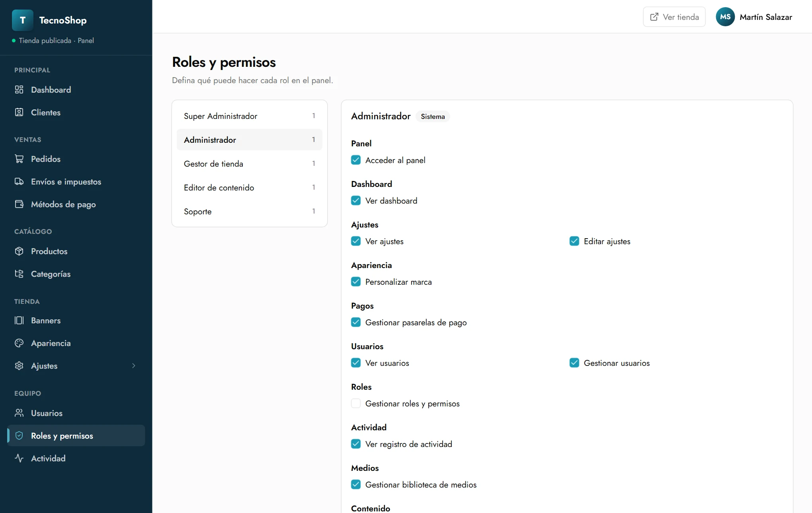Toggle Gestionar biblioteca de medios checkbox
Screen dimensions: 812x513
click(356, 484)
